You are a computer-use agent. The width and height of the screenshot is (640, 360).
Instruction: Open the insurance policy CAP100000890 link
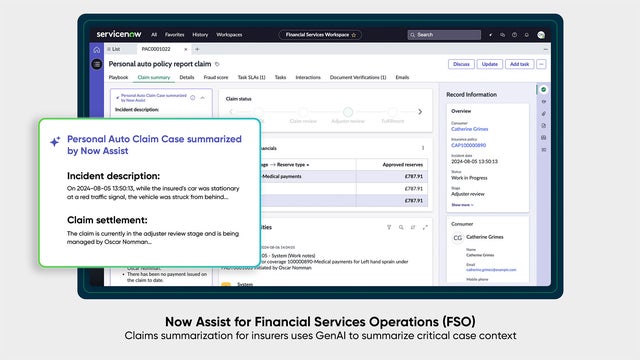(x=469, y=145)
